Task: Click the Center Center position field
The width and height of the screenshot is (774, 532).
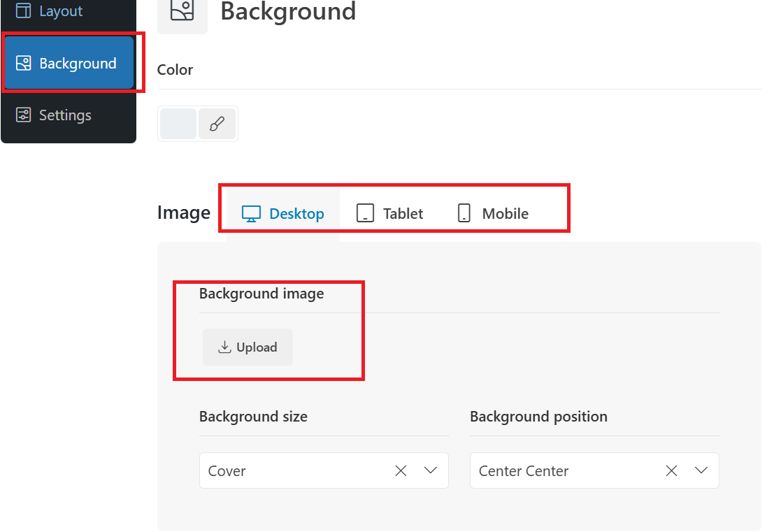Action: (x=594, y=470)
